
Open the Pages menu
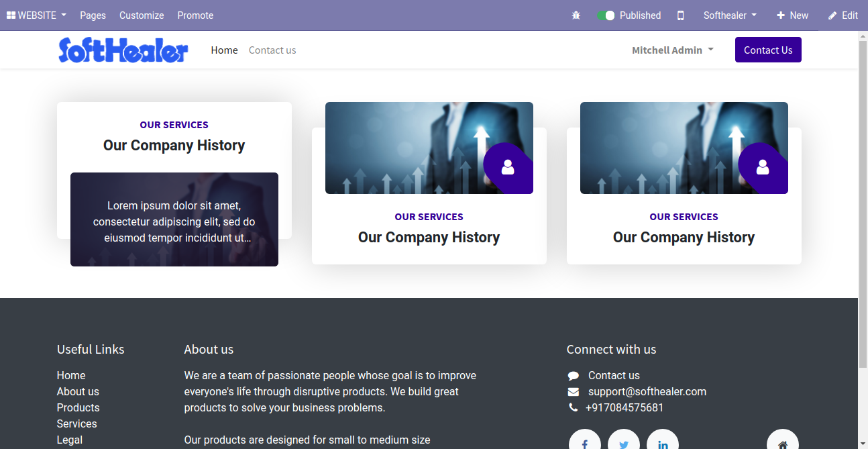click(93, 15)
